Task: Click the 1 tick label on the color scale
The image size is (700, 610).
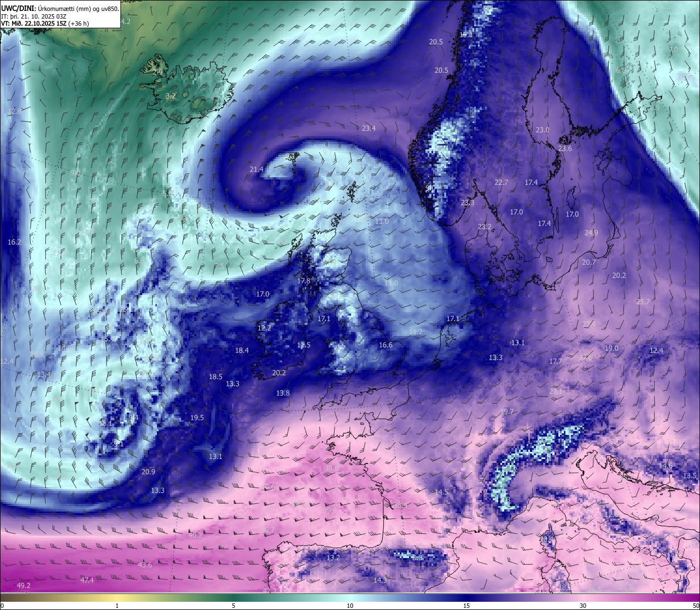Action: (x=117, y=606)
